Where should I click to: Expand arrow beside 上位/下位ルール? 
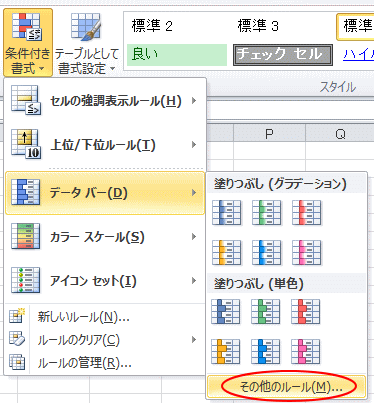pos(194,145)
